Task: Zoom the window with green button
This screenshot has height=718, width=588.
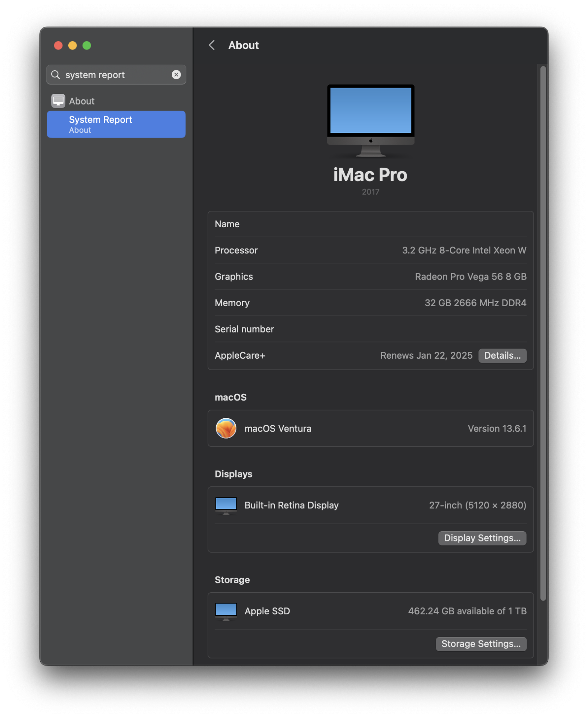Action: coord(87,46)
